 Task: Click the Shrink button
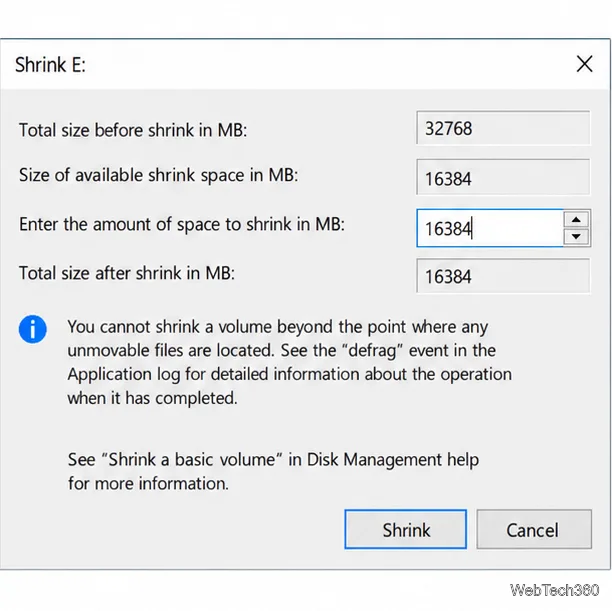(406, 529)
